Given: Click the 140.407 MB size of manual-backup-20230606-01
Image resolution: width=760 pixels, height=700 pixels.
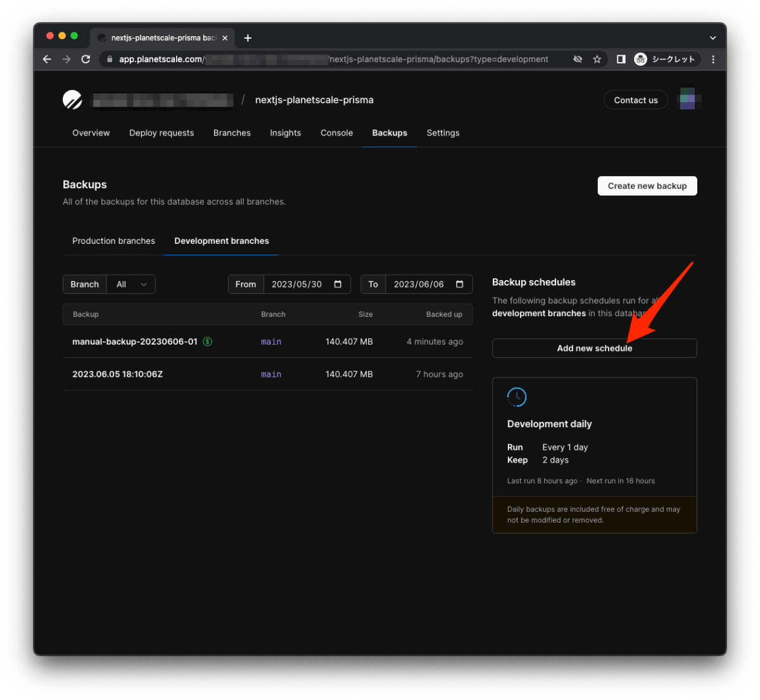Looking at the screenshot, I should [x=349, y=341].
